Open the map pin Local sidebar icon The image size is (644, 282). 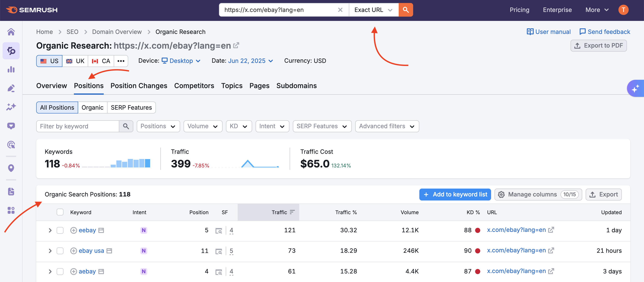tap(11, 168)
